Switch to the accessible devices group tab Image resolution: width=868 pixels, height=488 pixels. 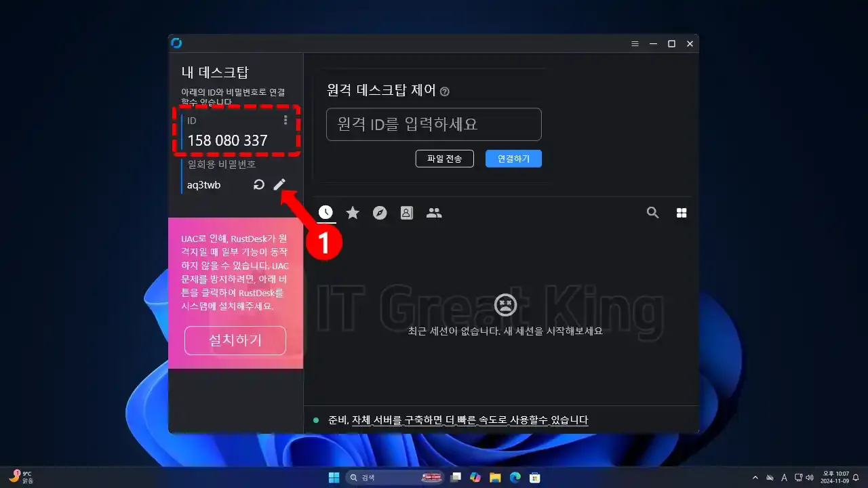(434, 213)
